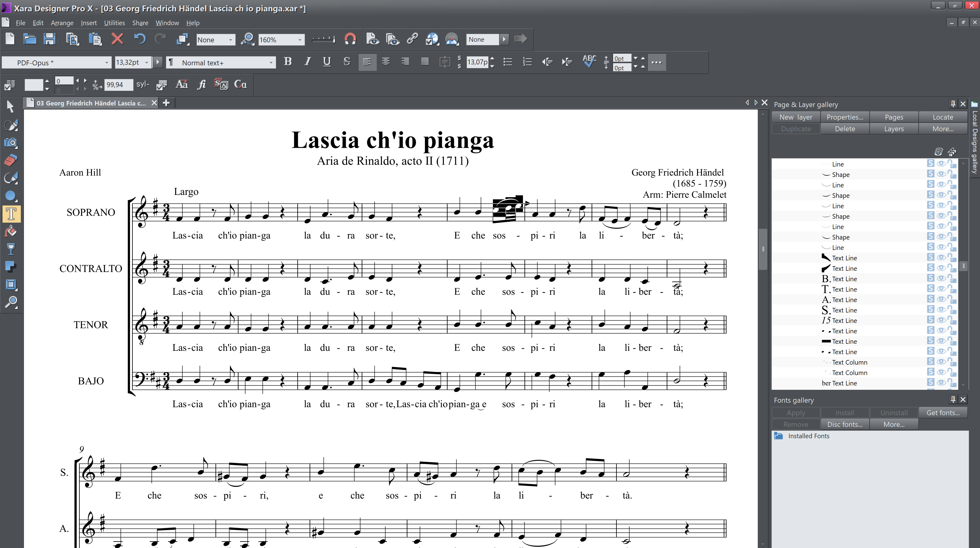980x548 pixels.
Task: Open the Window menu
Action: tap(167, 23)
